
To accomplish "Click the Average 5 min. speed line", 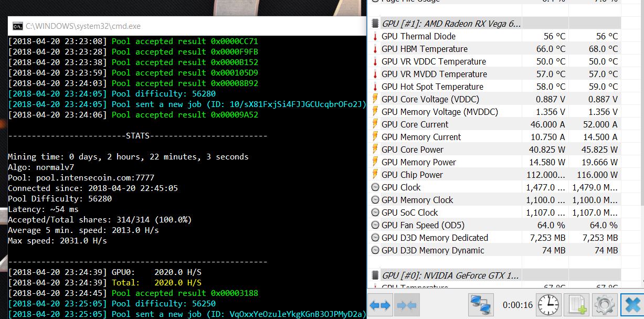I will point(83,230).
